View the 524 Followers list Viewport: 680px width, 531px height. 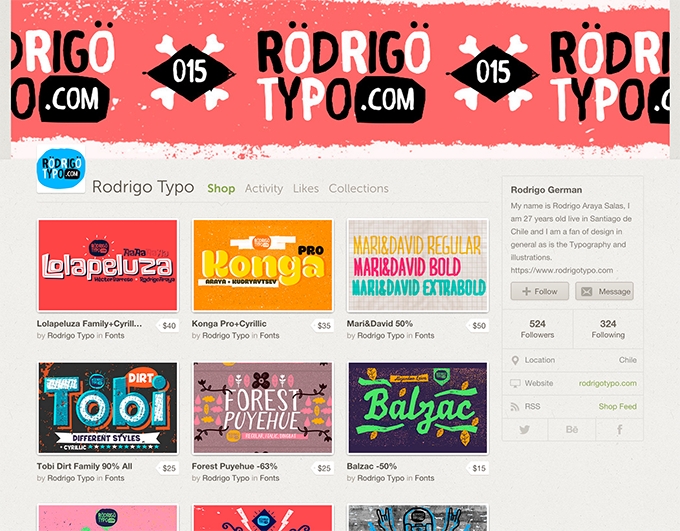click(x=537, y=329)
